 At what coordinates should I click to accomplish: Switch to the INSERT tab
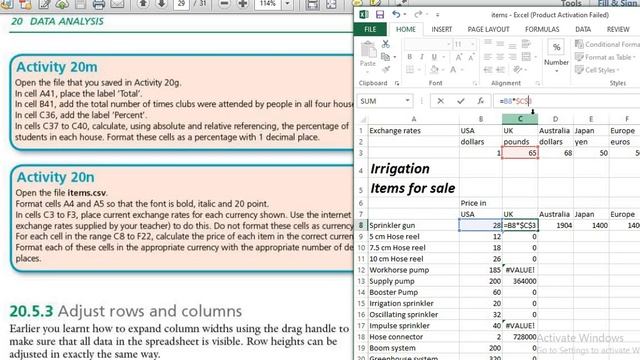(442, 29)
